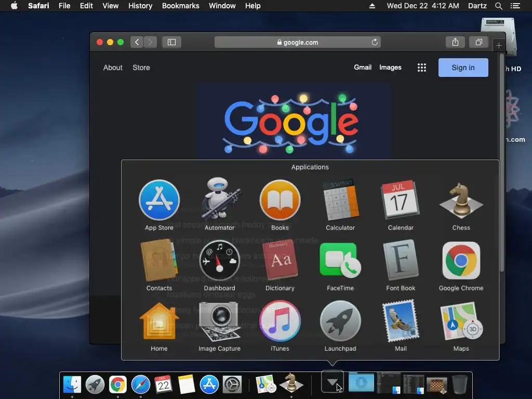Launch Google Chrome from Applications stack
The image size is (532, 399).
tap(461, 261)
